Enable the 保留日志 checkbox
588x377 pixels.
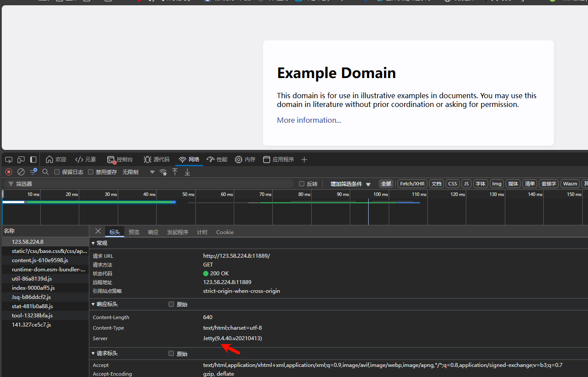tap(57, 172)
